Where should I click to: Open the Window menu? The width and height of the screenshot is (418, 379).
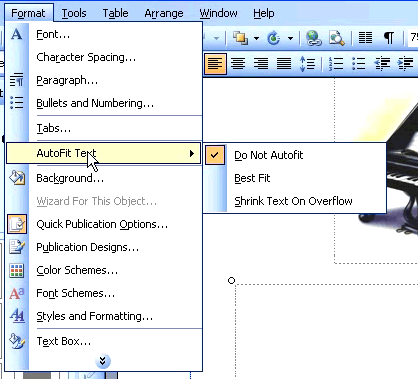point(218,13)
